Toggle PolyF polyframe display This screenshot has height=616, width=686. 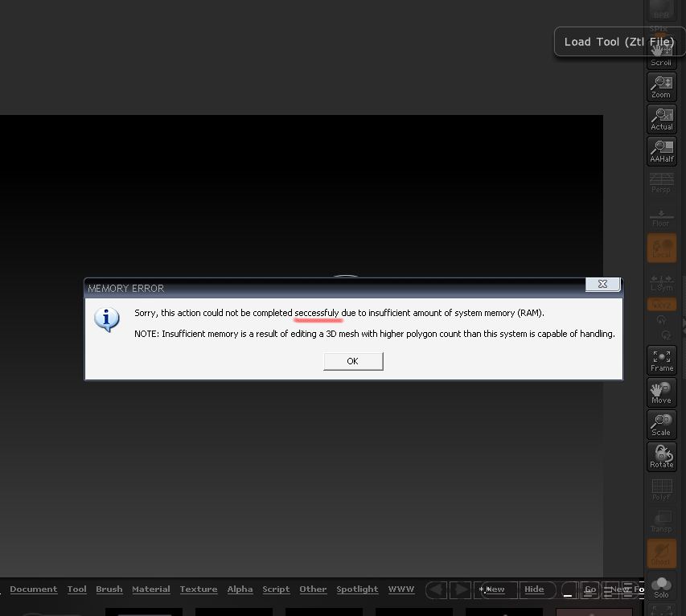(x=662, y=490)
